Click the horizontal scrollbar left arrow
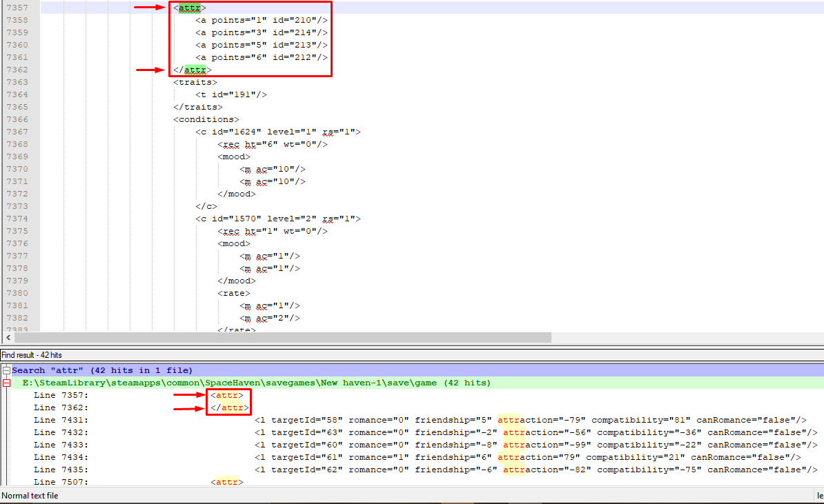 (x=8, y=338)
